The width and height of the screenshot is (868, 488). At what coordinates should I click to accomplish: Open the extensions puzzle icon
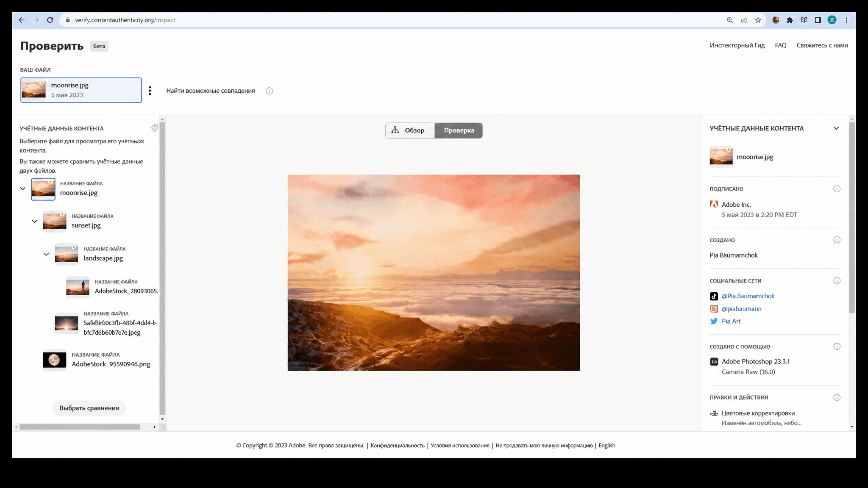[790, 20]
